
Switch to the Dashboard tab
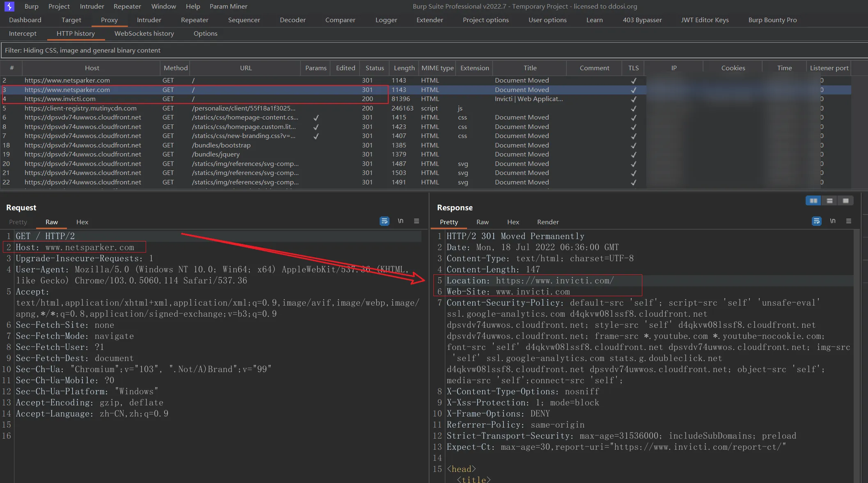tap(25, 20)
